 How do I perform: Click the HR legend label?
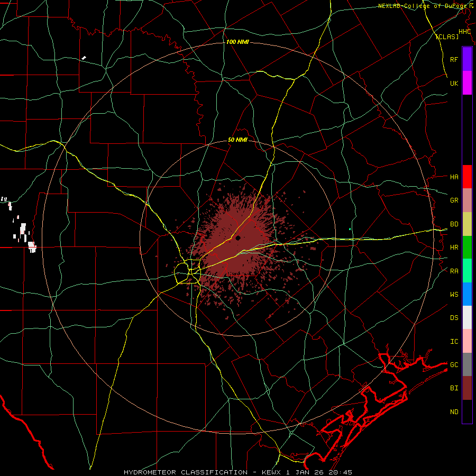tap(454, 248)
